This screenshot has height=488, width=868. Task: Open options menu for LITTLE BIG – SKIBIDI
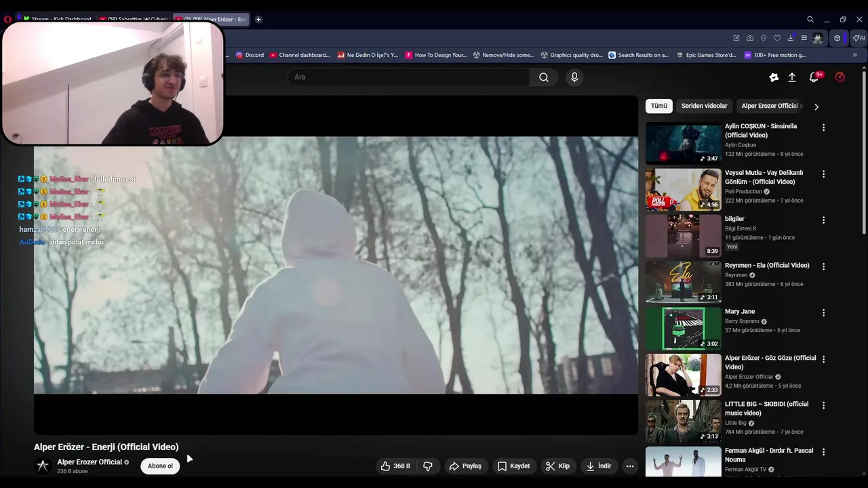[x=823, y=405]
